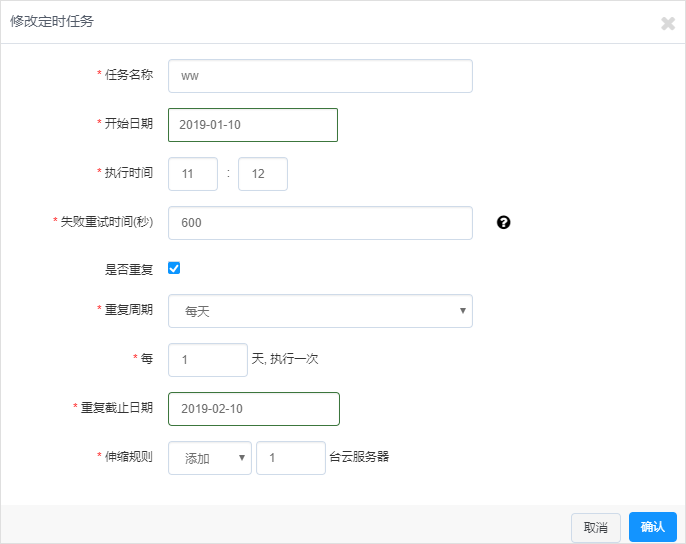Click the 天, 执行一次 text
Screen dimensions: 686x544
[285, 358]
